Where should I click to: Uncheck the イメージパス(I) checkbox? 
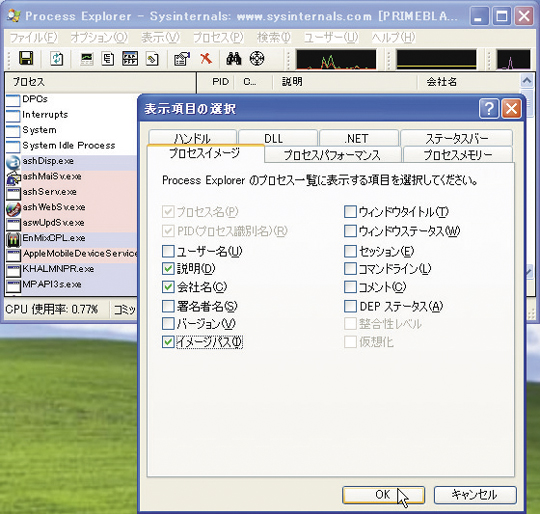coord(168,342)
